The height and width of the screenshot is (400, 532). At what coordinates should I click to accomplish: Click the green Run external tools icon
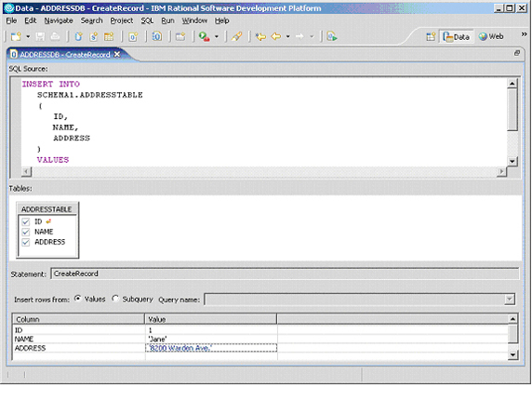tap(205, 36)
